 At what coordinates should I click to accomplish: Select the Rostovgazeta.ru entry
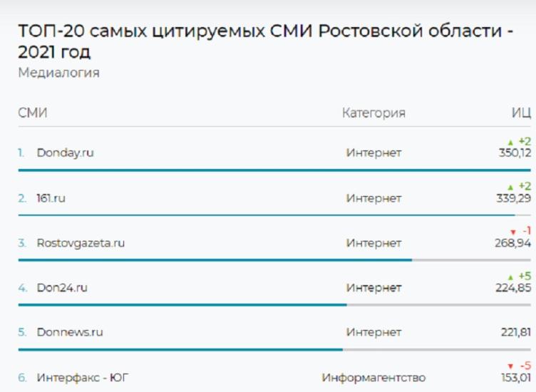coord(81,243)
